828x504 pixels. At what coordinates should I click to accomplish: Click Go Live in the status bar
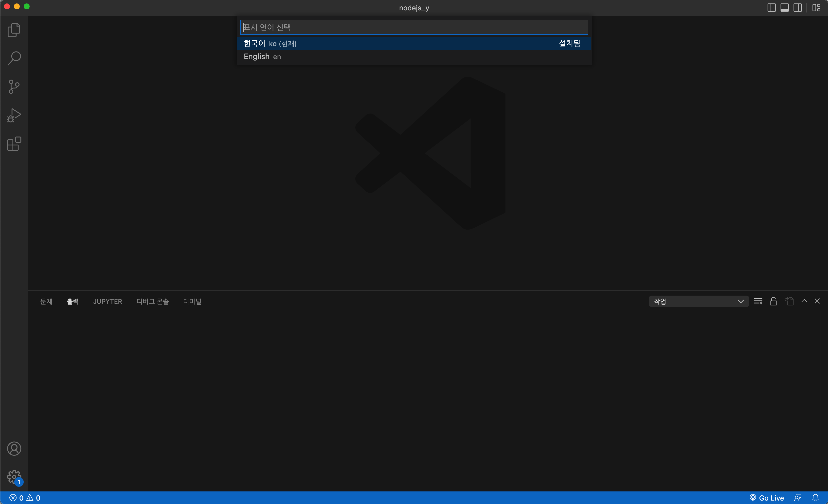[767, 498]
